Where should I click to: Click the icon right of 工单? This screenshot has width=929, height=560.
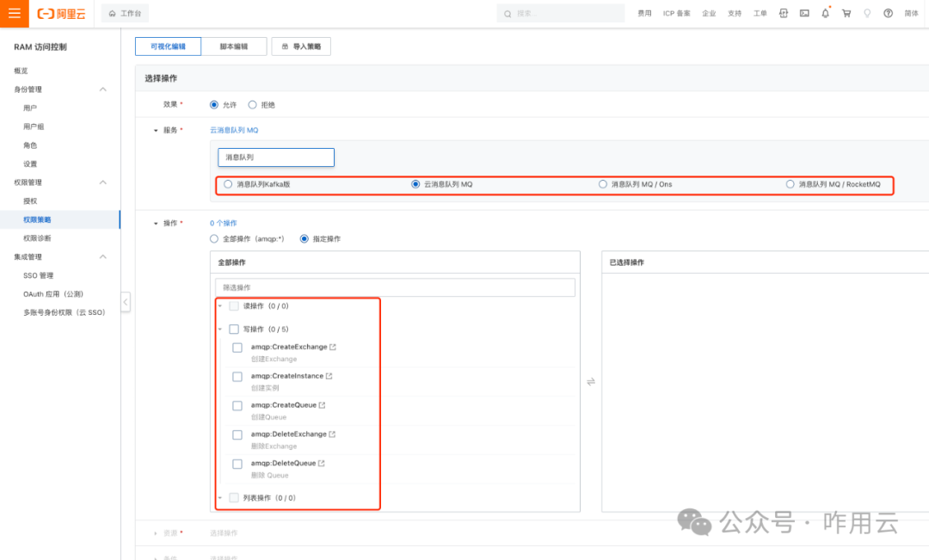784,13
